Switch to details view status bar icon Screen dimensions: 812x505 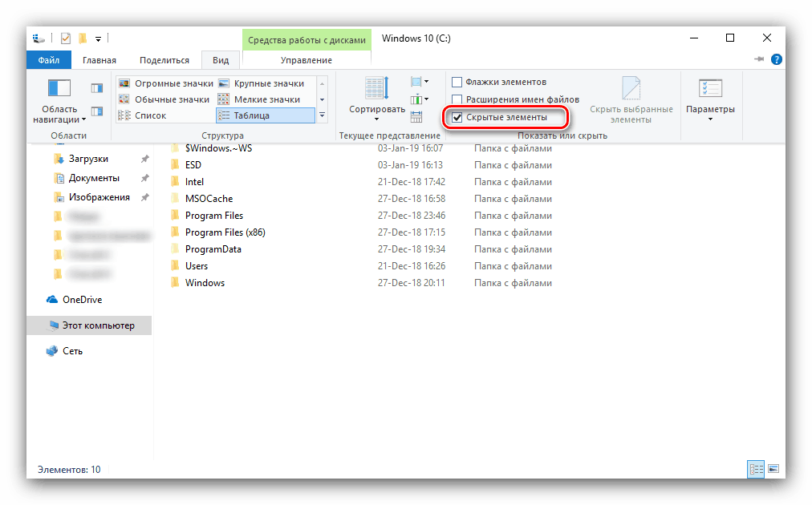[x=756, y=469]
